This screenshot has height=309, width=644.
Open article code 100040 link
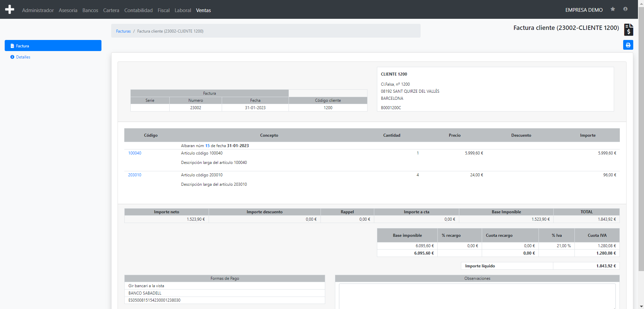[135, 153]
